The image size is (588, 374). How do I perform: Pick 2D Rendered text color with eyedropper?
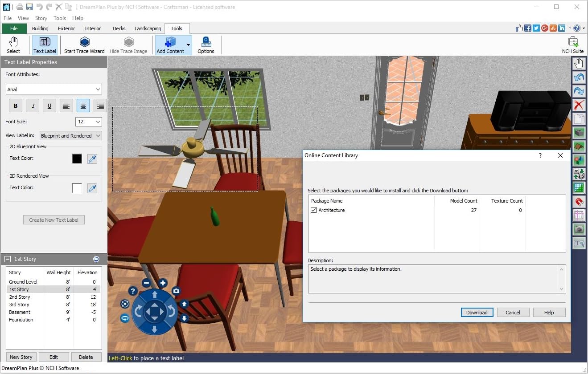coord(92,188)
